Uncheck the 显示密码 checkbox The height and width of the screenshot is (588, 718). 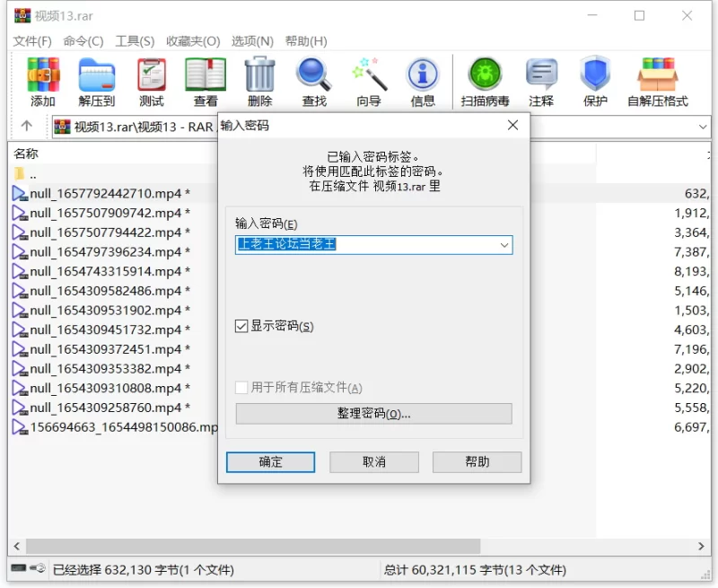(241, 327)
